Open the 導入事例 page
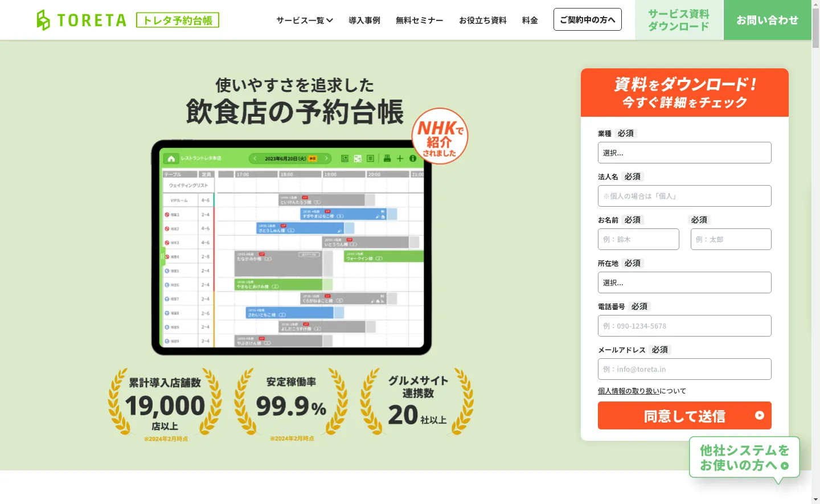820x504 pixels. pyautogui.click(x=364, y=21)
